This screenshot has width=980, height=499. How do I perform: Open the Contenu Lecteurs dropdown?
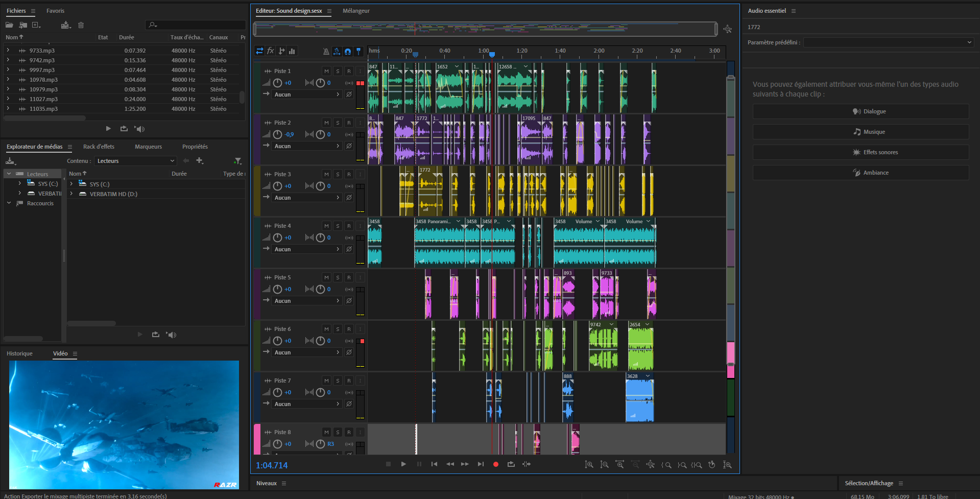click(x=135, y=161)
